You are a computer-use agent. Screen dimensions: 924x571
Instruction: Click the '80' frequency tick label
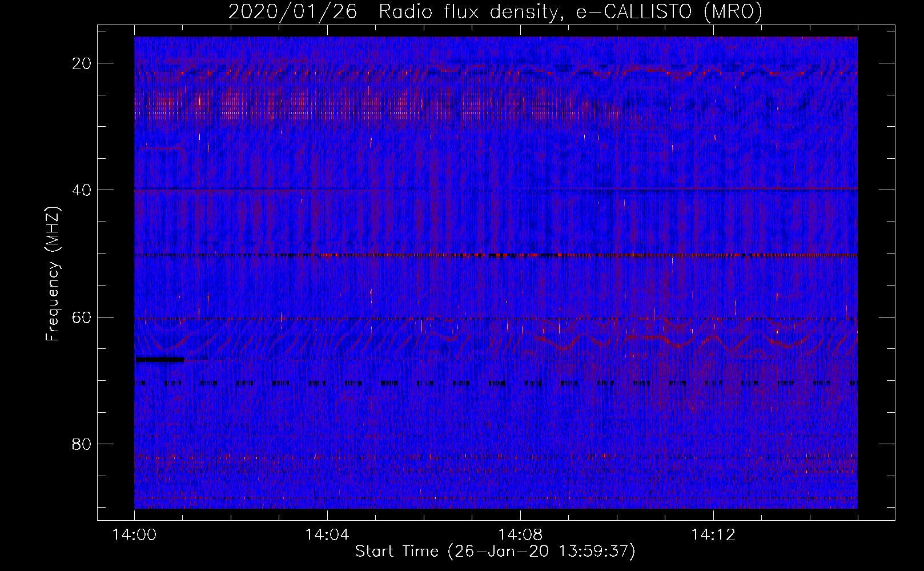[x=82, y=444]
